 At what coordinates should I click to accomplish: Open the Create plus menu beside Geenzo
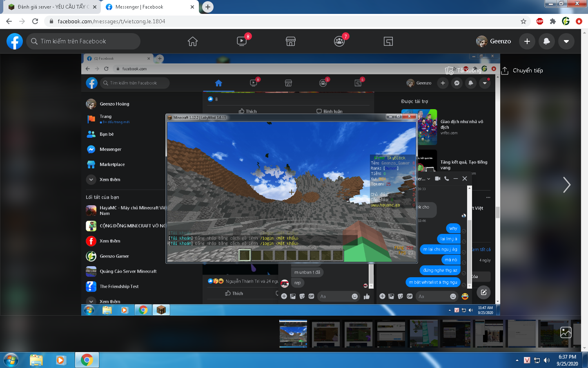tap(527, 41)
